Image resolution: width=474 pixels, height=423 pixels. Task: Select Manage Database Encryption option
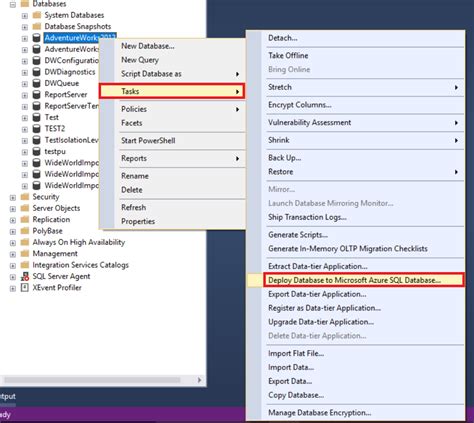pyautogui.click(x=355, y=413)
